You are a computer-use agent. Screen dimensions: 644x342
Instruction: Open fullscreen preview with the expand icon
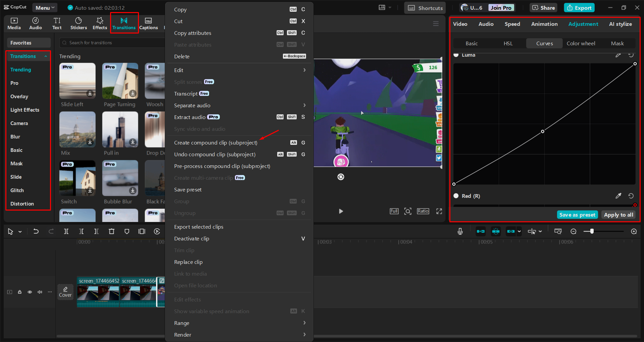pyautogui.click(x=439, y=211)
